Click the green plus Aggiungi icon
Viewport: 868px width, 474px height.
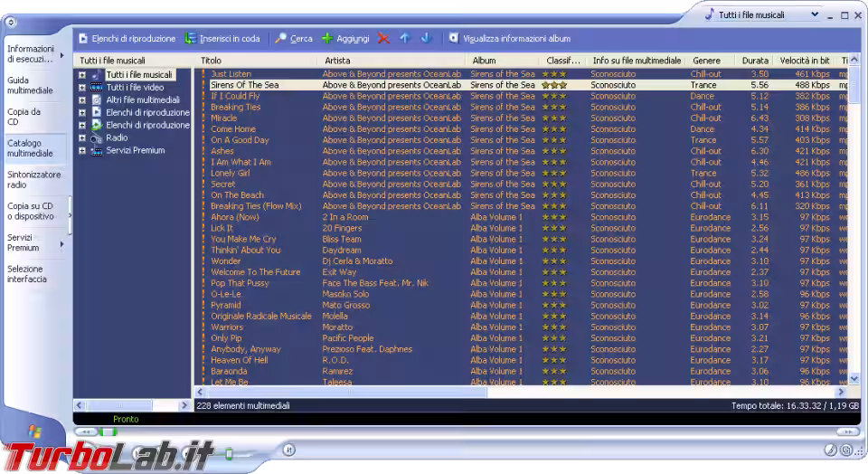pos(327,38)
